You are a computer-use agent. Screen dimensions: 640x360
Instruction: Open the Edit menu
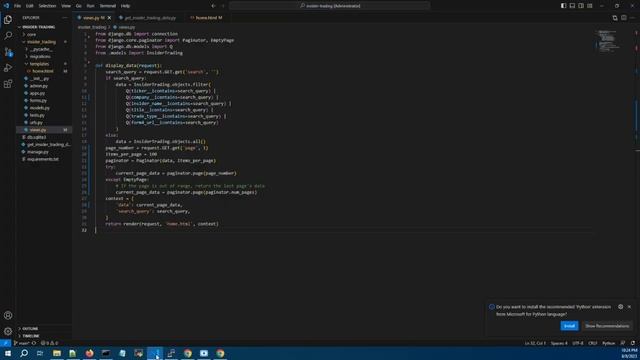29,6
